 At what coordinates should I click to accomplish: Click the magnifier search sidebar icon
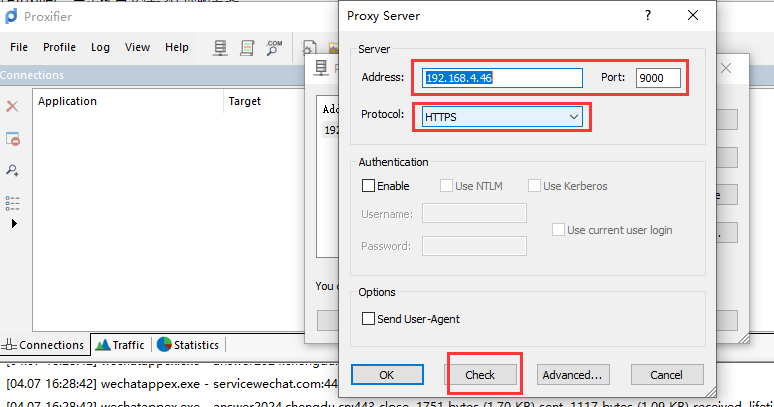(x=12, y=171)
